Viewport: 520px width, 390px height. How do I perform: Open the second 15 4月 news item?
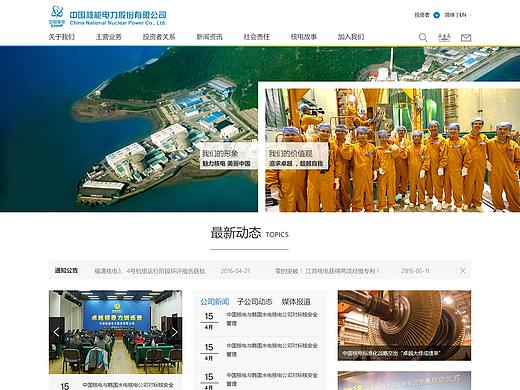point(259,351)
